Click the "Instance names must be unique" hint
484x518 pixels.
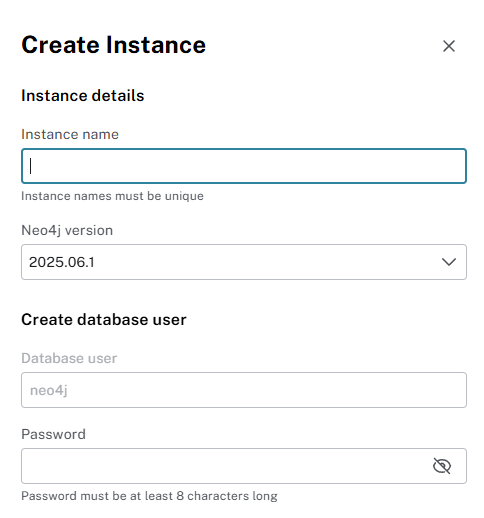coord(112,196)
